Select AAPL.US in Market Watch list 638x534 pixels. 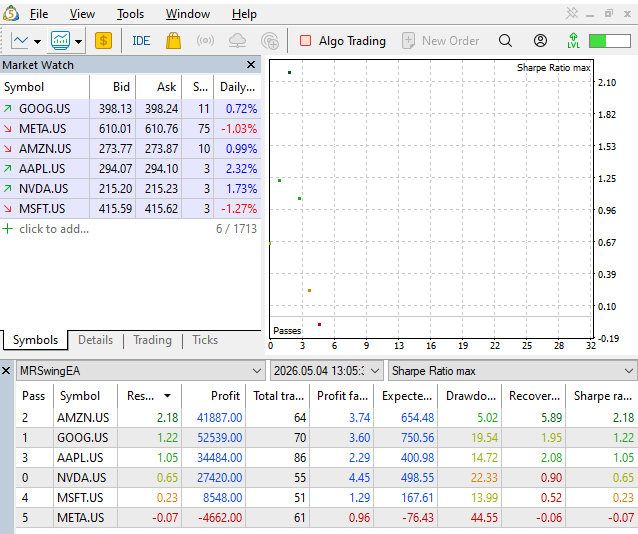click(130, 169)
